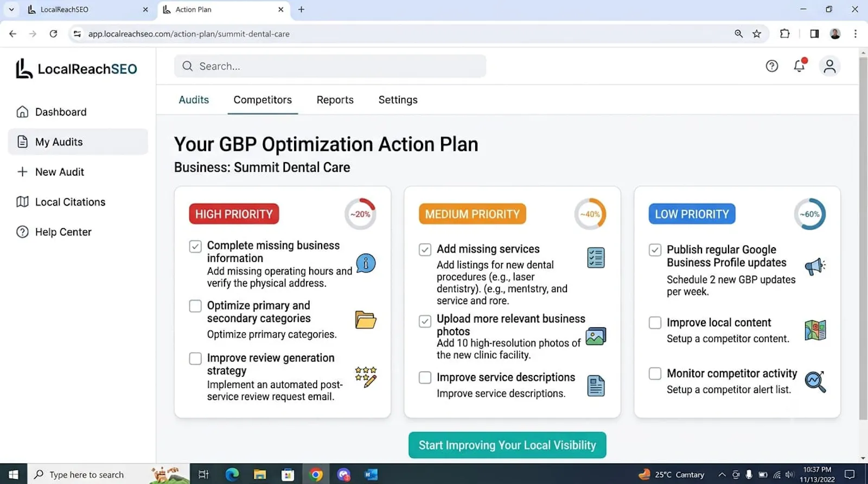Open notifications bell icon
Image resolution: width=868 pixels, height=484 pixels.
click(x=799, y=66)
